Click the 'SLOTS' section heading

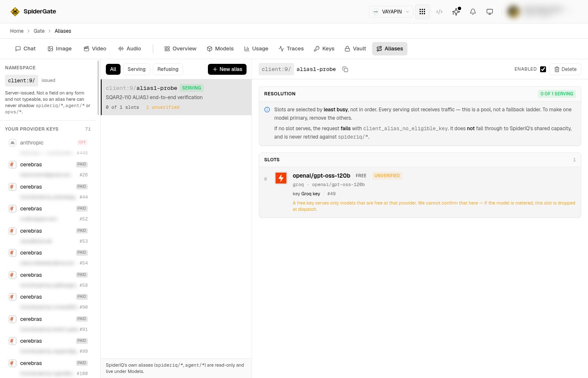point(272,160)
